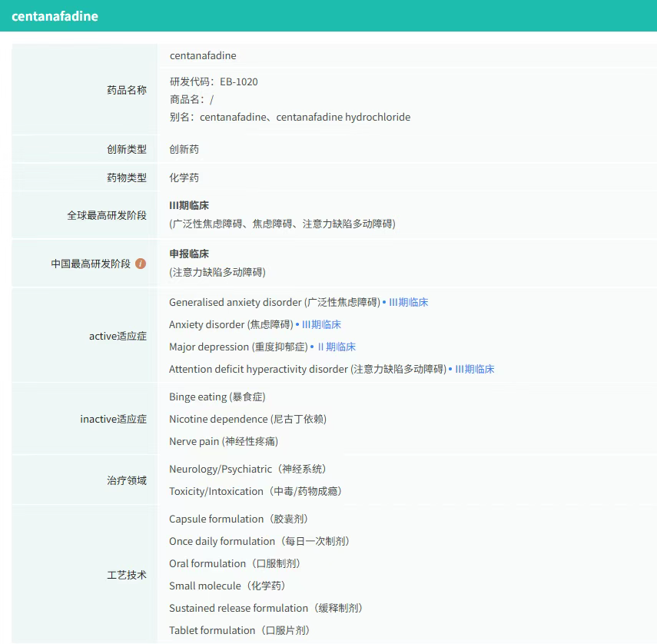Select Capsule formulation (胶囊剂) technology
The width and height of the screenshot is (657, 644).
pyautogui.click(x=239, y=520)
